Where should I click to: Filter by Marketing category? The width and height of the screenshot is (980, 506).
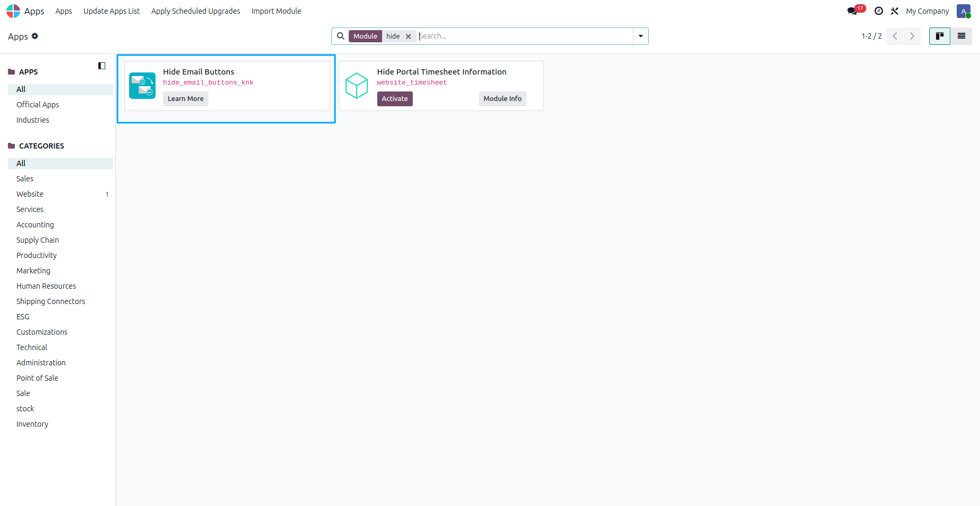tap(61, 271)
